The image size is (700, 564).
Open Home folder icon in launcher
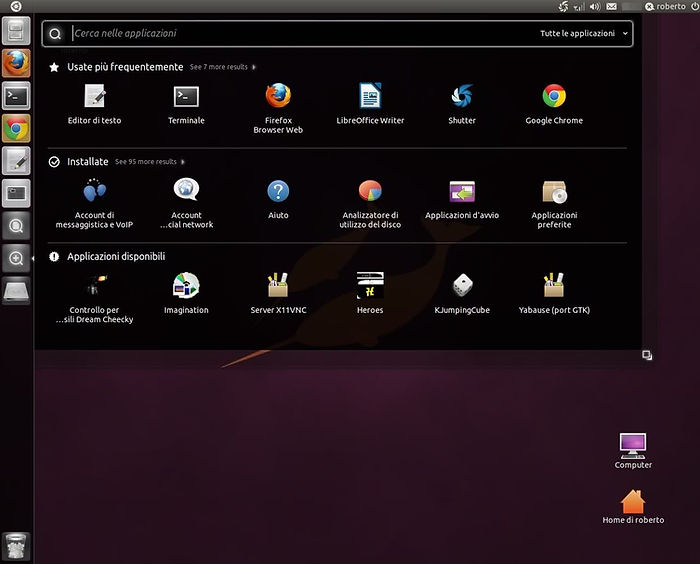[x=16, y=30]
